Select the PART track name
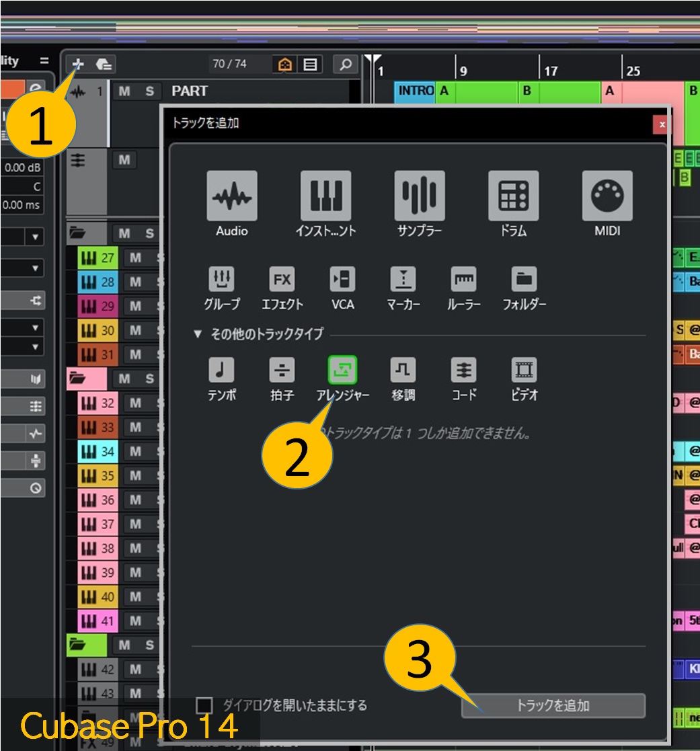The height and width of the screenshot is (751, 700). click(190, 91)
